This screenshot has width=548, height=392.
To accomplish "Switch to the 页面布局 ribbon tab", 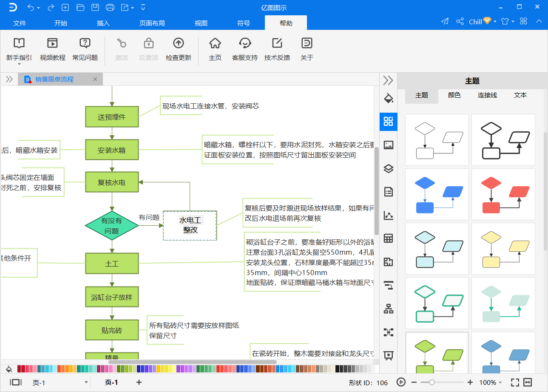I will (152, 23).
